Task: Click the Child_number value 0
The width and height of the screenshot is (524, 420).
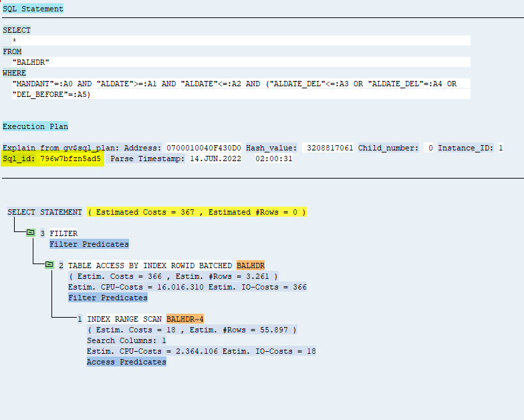Action: coord(430,148)
